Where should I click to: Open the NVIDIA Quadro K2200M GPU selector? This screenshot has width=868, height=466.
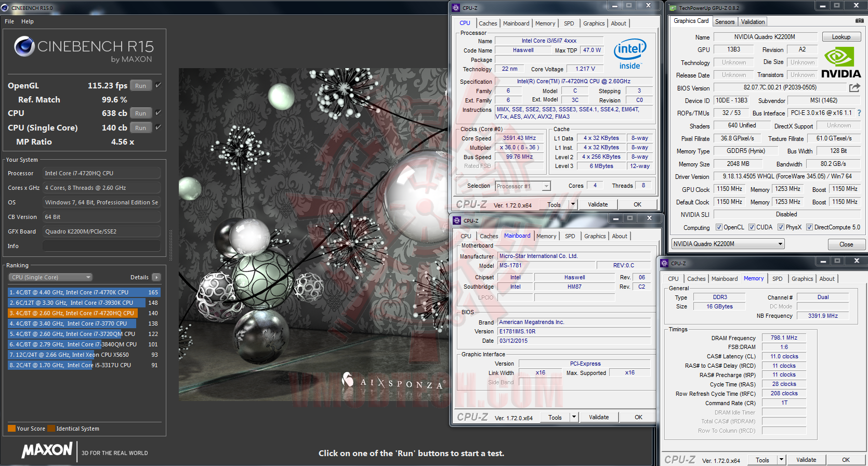click(728, 244)
